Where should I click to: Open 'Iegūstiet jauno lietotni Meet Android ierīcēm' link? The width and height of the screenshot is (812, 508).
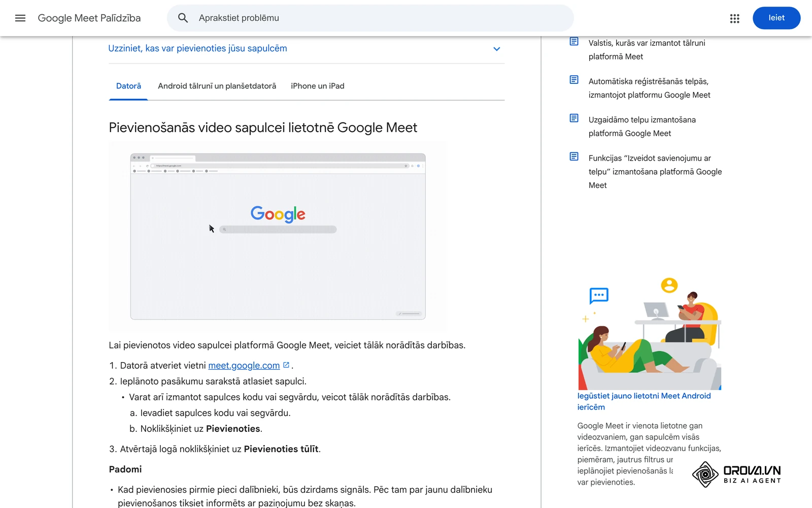[644, 401]
